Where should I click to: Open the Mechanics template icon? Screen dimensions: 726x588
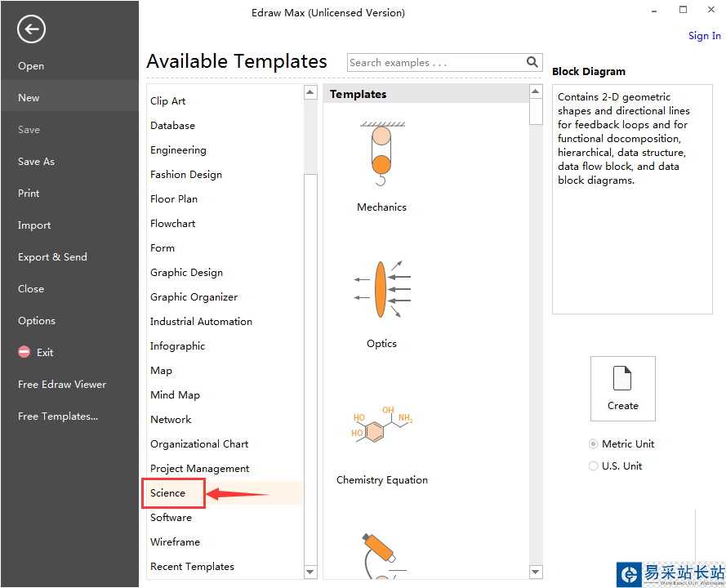point(381,156)
